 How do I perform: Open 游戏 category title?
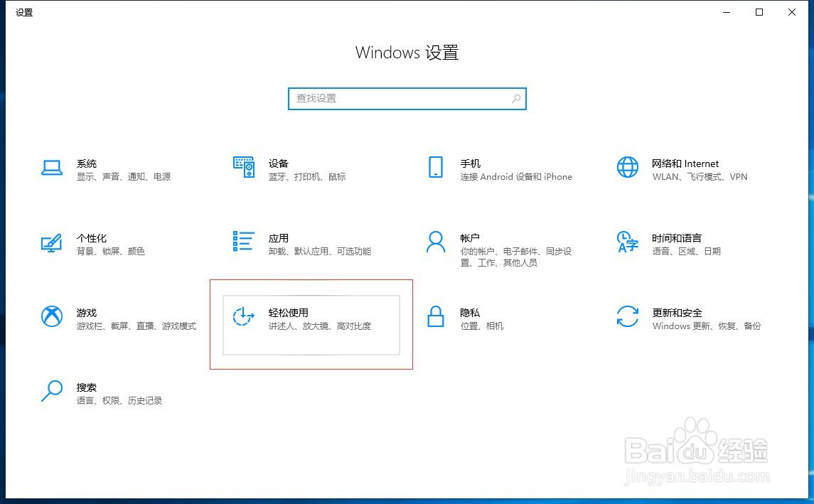point(87,313)
